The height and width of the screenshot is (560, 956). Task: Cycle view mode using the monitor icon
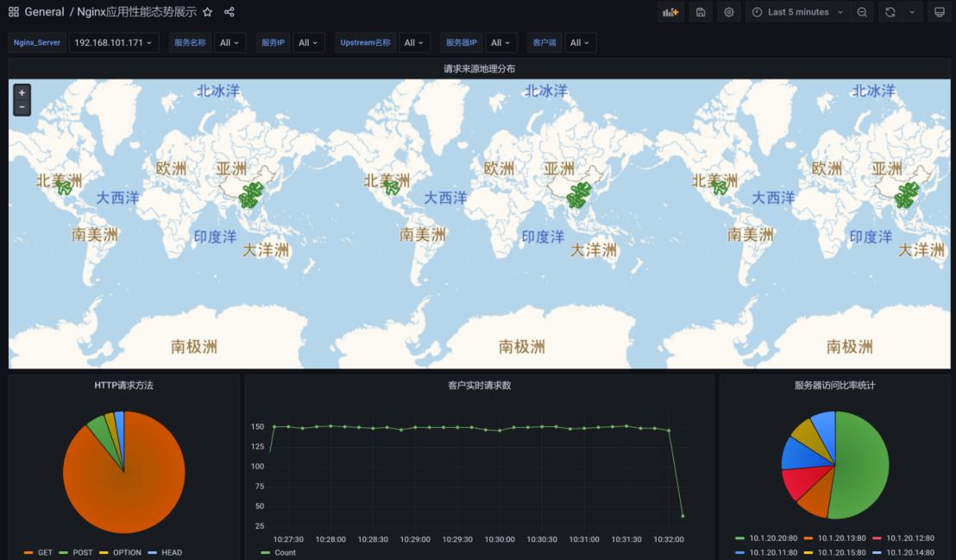pyautogui.click(x=940, y=12)
